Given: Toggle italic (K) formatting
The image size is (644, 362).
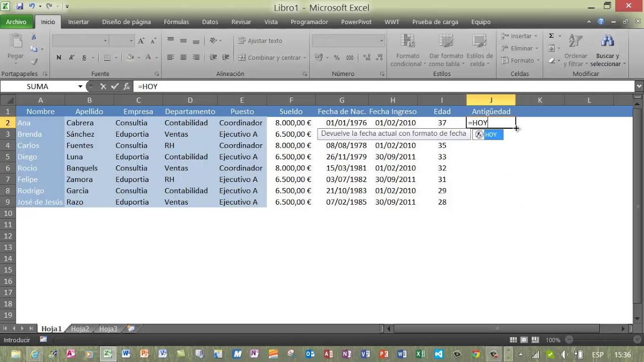Looking at the screenshot, I should point(71,58).
